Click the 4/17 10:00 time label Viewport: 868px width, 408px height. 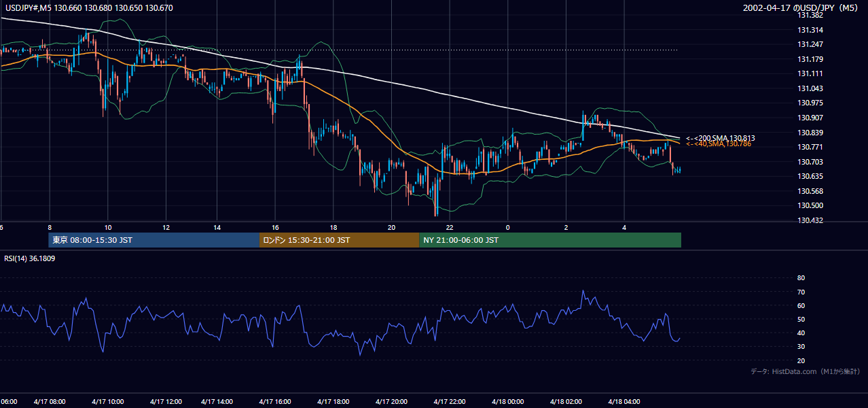(107, 402)
